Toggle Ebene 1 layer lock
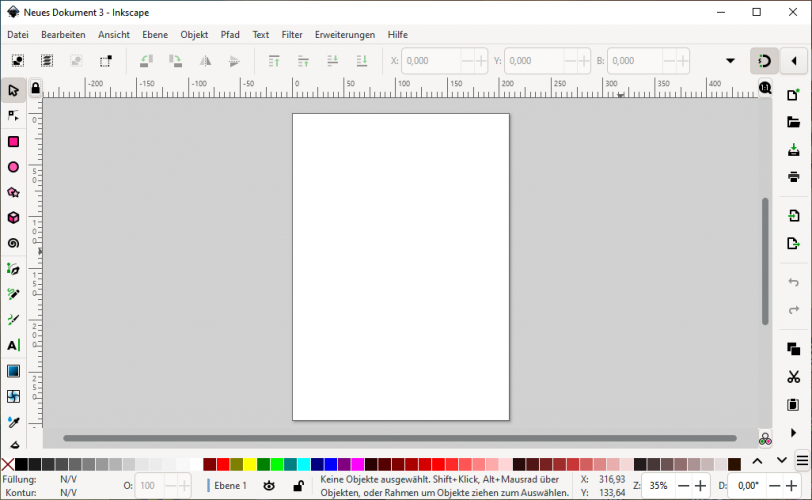Screen dimensions: 812x500 (298, 486)
